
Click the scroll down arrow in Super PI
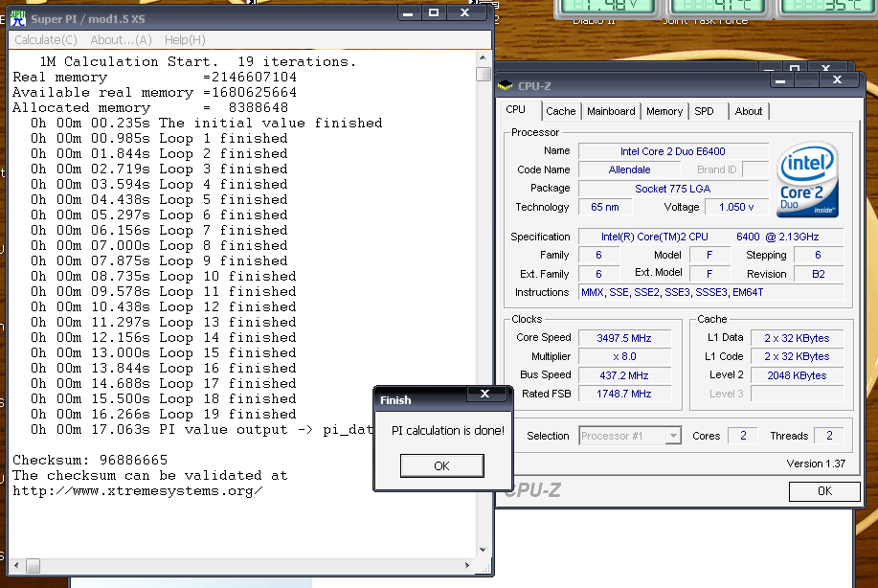coord(484,550)
